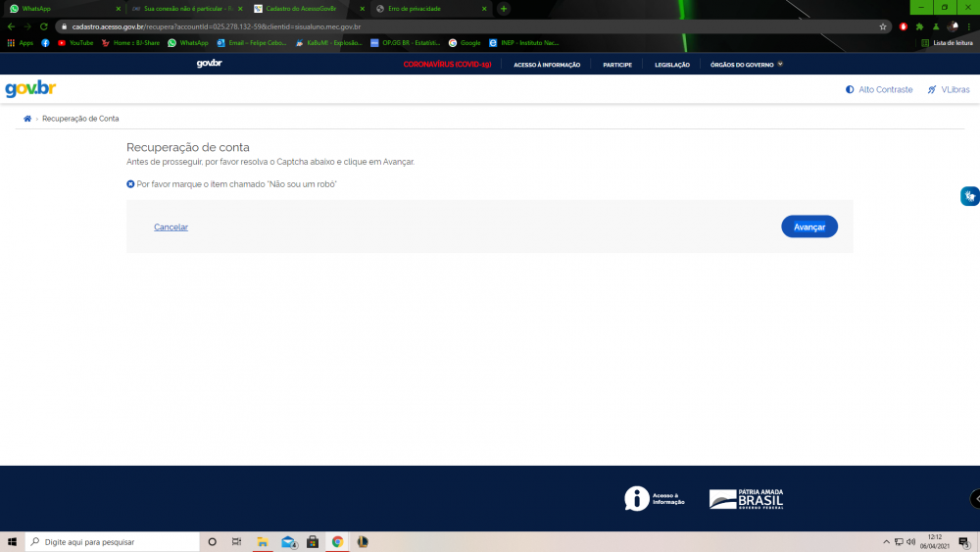The height and width of the screenshot is (552, 980).
Task: Open the red ad blocker extension
Action: pos(904,26)
